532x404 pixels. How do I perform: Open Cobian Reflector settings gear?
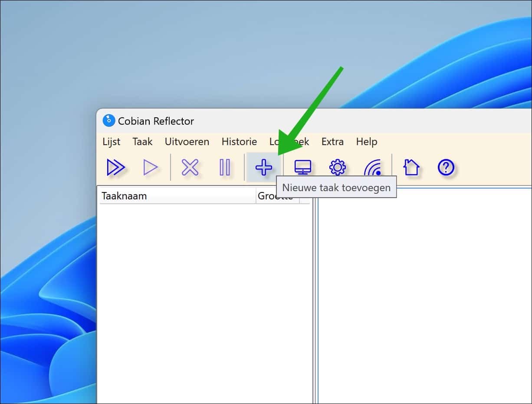coord(338,167)
